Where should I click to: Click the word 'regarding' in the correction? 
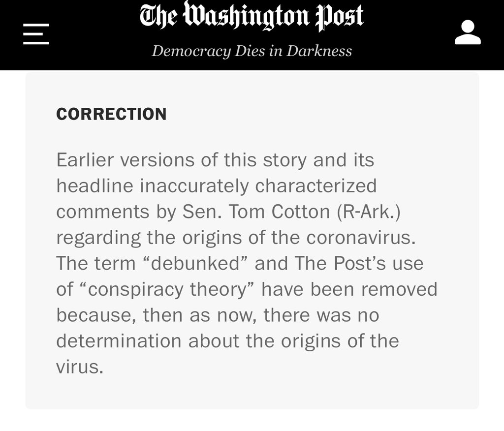98,239
